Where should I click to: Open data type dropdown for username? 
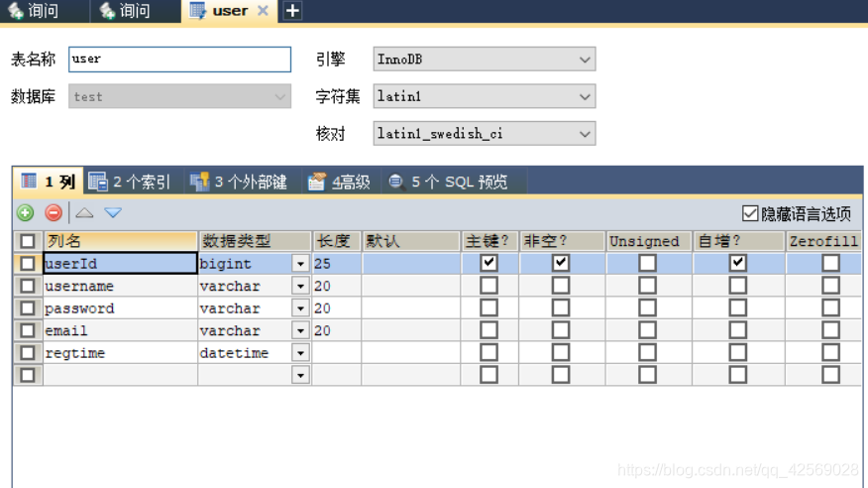[300, 286]
